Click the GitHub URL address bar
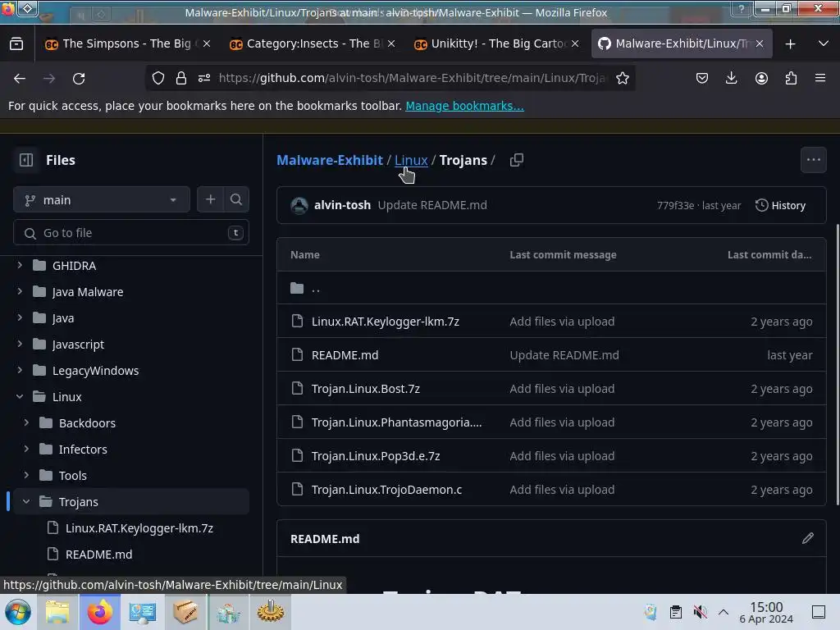840x630 pixels. (413, 78)
